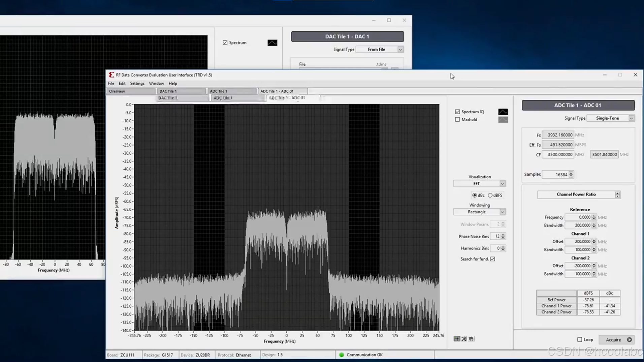Screen dimensions: 644x362
Task: Click DAC Tile 1 - DAC 1 header button
Action: point(347,36)
